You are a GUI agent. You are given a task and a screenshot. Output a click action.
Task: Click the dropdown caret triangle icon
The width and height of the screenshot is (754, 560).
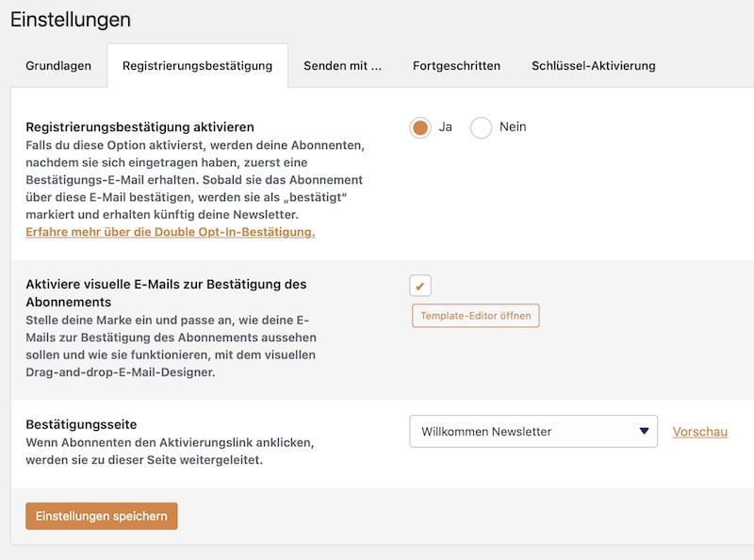point(643,431)
